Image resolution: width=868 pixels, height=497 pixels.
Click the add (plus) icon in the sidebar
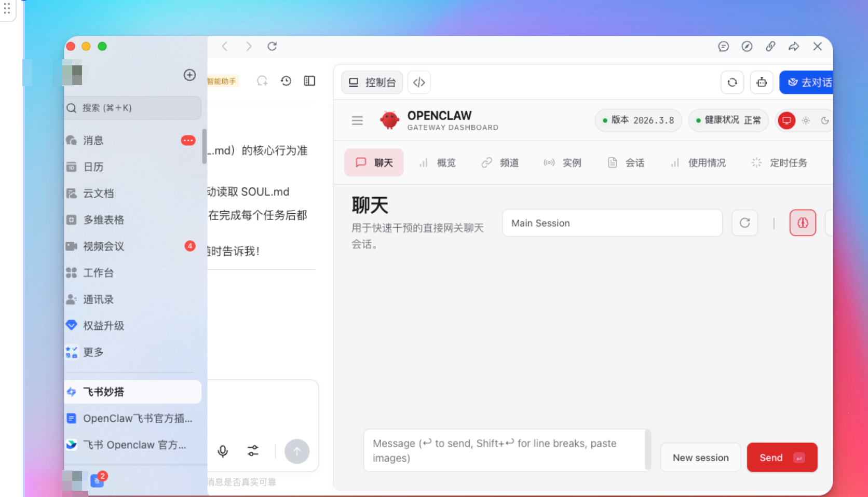point(189,75)
